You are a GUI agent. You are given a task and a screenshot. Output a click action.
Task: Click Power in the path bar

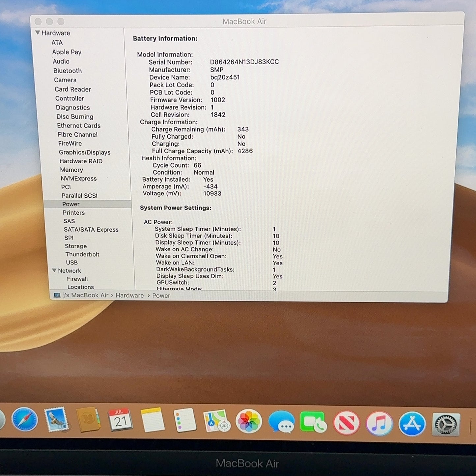click(x=161, y=296)
